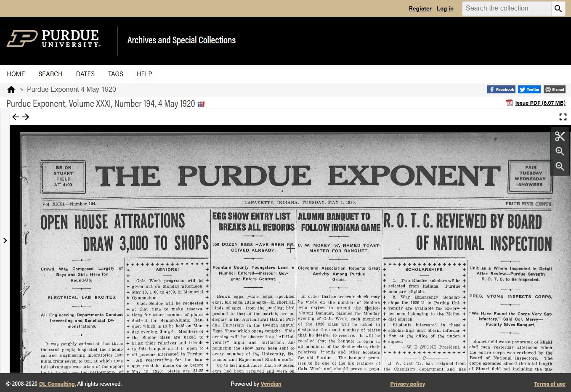This screenshot has width=571, height=392.
Task: Switch to the SEARCH page
Action: (50, 74)
